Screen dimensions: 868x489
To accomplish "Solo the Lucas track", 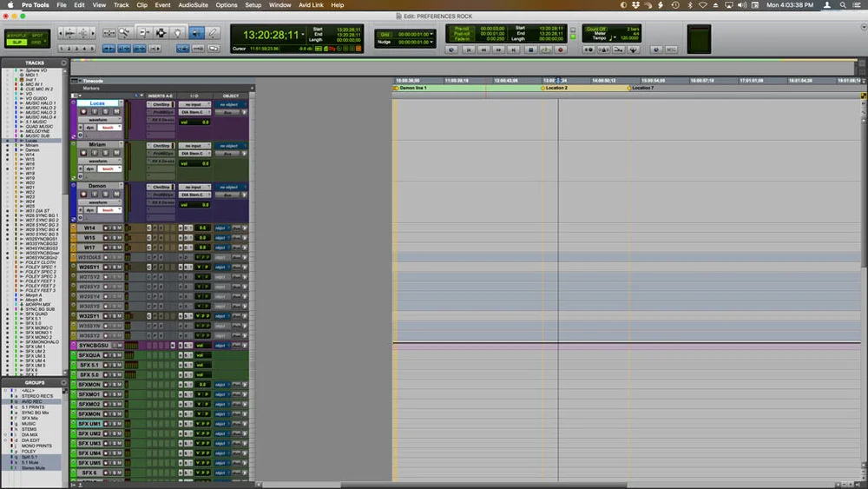I will point(106,111).
